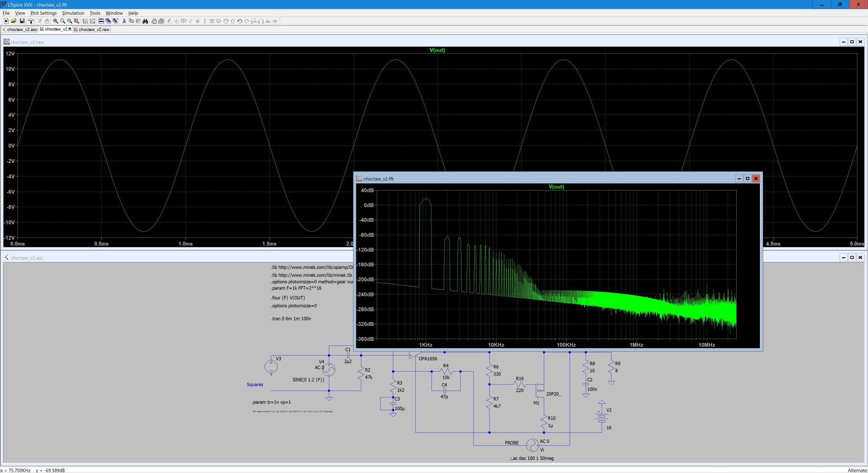The image size is (868, 473).
Task: Select the Move hand tool
Action: 226,21
